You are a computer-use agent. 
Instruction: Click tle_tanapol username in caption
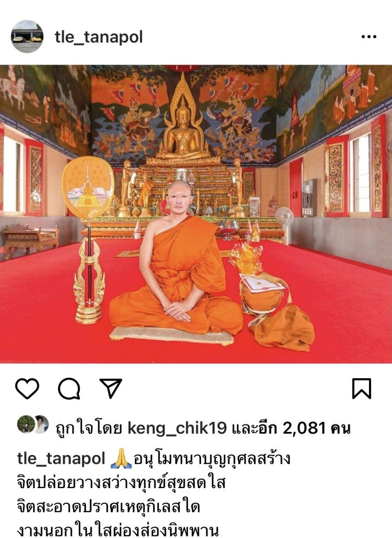click(61, 458)
